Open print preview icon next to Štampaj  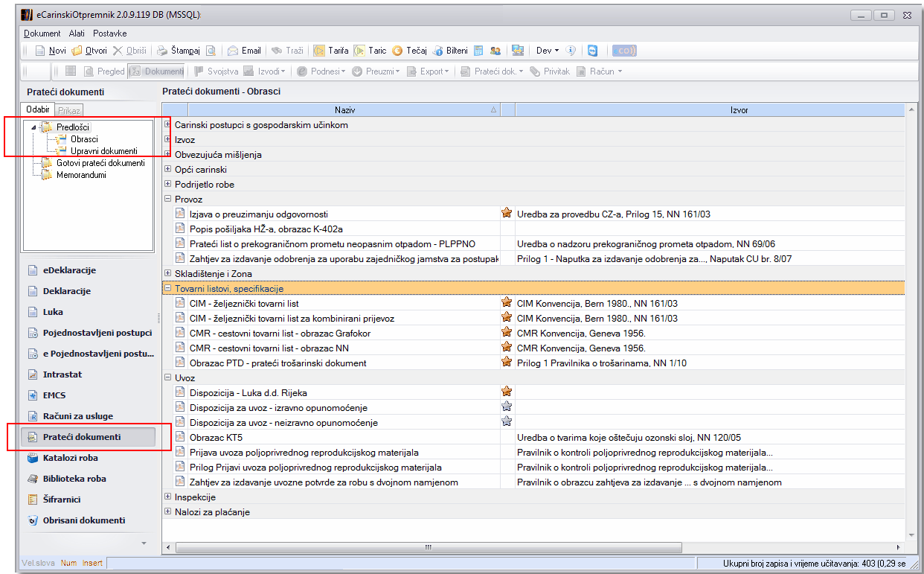tap(211, 51)
